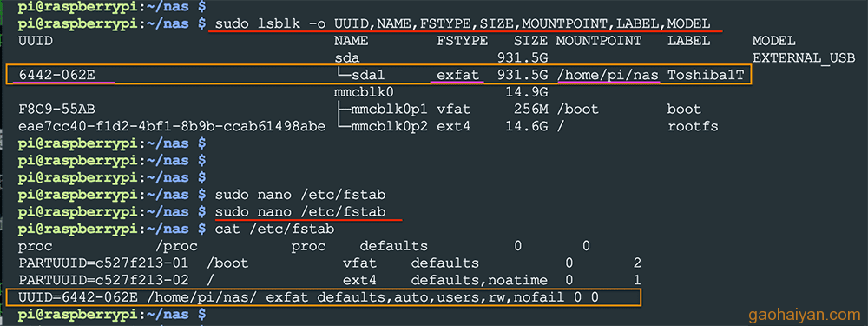Click the /home/pi/nas mountpoint in sda1 row
The width and height of the screenshot is (868, 326).
click(x=608, y=75)
